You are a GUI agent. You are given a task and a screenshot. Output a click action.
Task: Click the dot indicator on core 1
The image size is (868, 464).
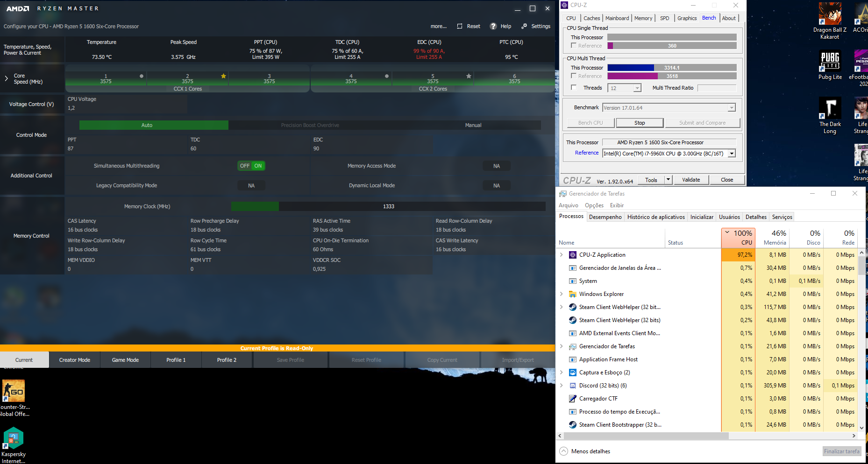coord(142,76)
